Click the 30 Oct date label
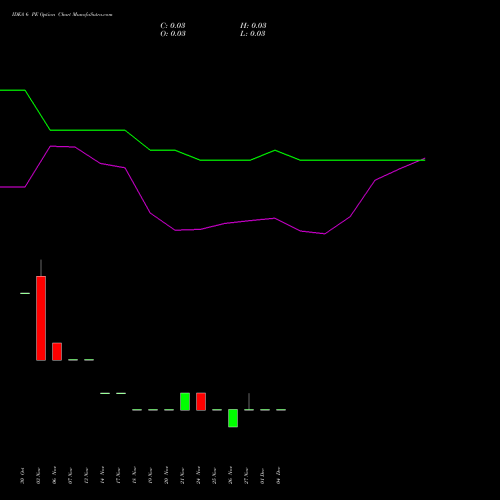This screenshot has width=500, height=500. [22, 476]
